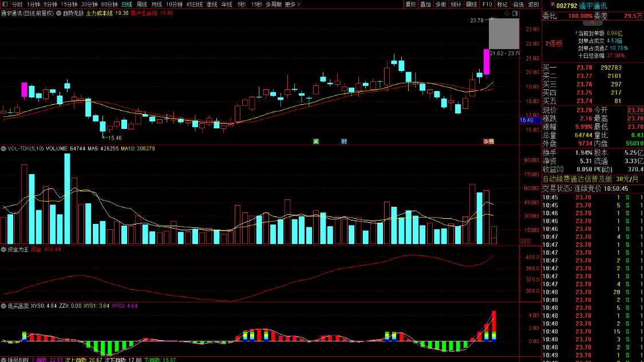644x362 pixels.
Task: Click the 买一 volume 292783
Action: 611,68
